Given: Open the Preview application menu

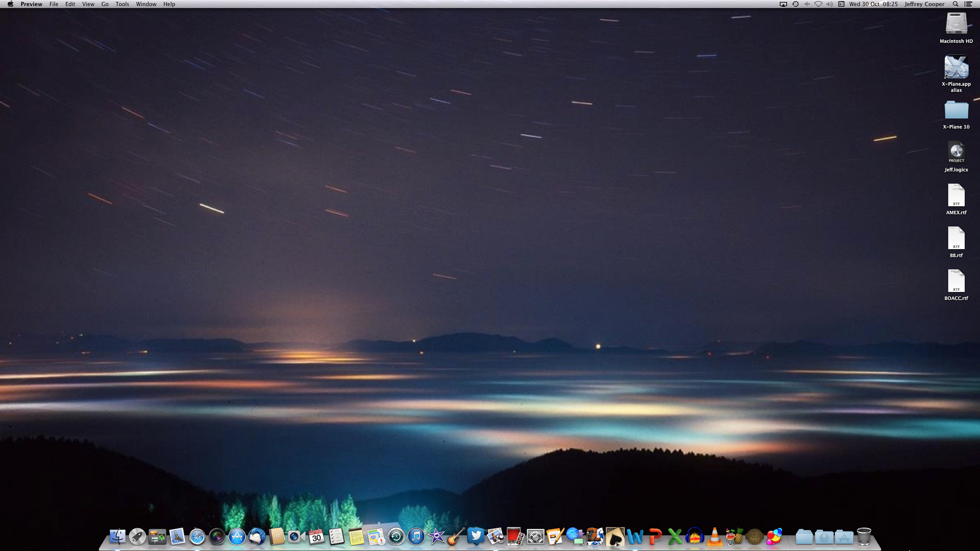Looking at the screenshot, I should (31, 4).
